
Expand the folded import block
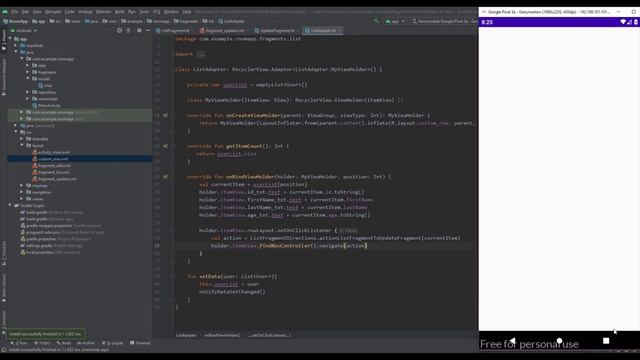tap(200, 54)
